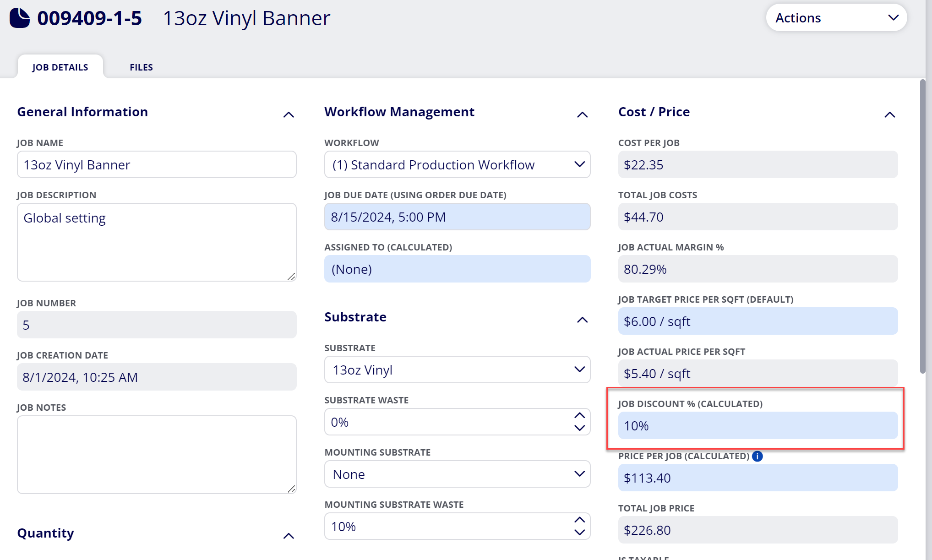Decrease the Mounting Substrate Waste value
Screen dimensions: 932x560
[x=579, y=533]
